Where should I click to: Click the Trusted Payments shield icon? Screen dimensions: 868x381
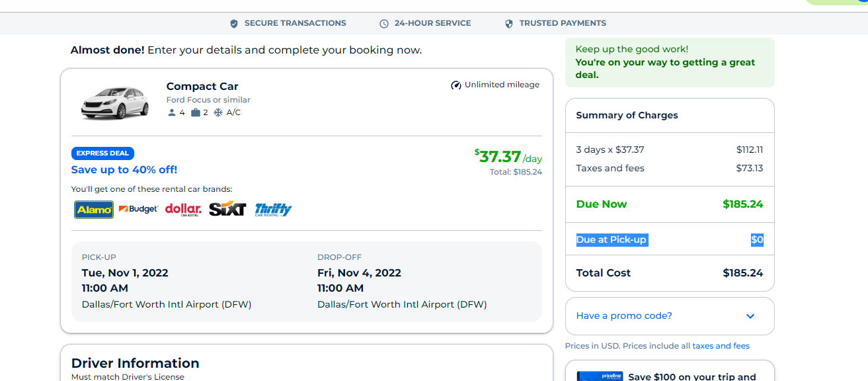click(509, 24)
